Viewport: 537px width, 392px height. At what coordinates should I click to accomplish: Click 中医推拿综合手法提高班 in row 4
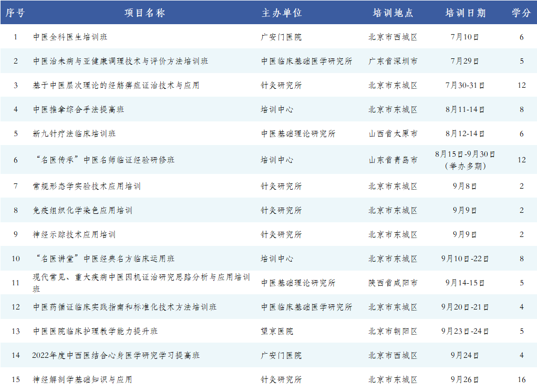click(x=78, y=110)
